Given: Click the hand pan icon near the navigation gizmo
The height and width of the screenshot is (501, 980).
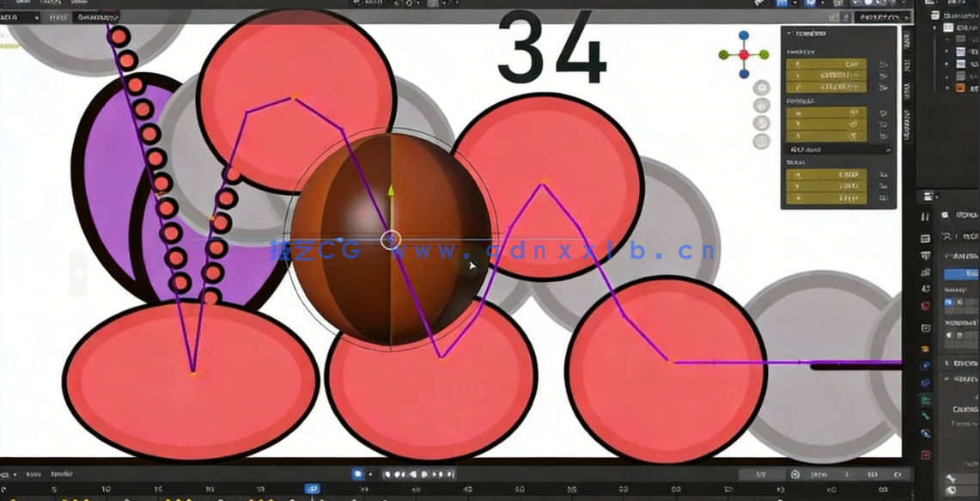Looking at the screenshot, I should click(760, 107).
